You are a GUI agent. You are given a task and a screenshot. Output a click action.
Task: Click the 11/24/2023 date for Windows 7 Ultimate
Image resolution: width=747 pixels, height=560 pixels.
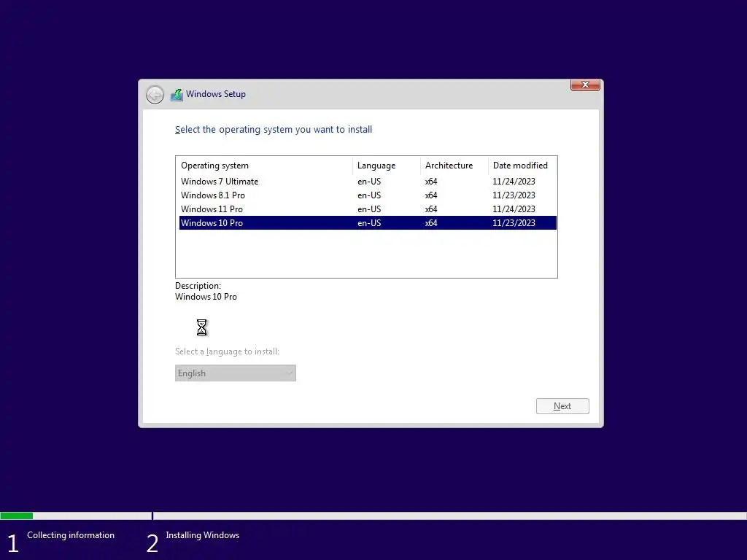(x=514, y=182)
